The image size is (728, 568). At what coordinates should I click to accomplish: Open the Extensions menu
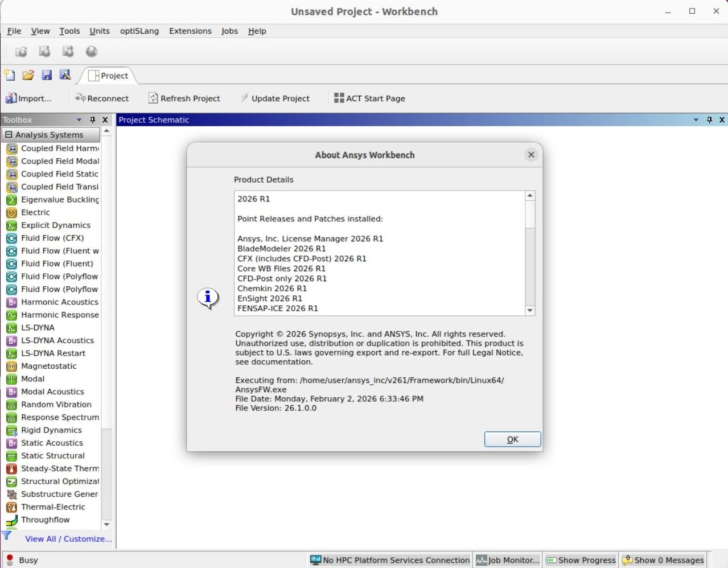click(190, 31)
